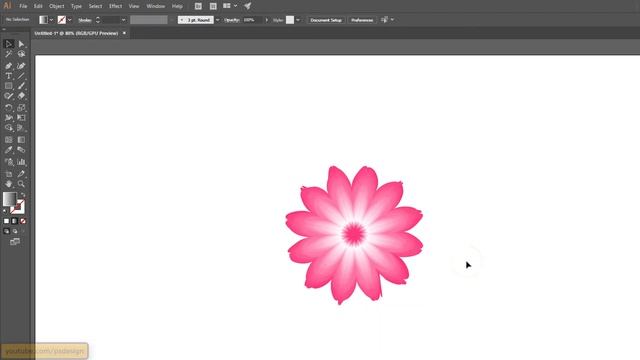Bring the Fill box to front in toolbar
Image resolution: width=640 pixels, height=360 pixels.
pyautogui.click(x=9, y=199)
